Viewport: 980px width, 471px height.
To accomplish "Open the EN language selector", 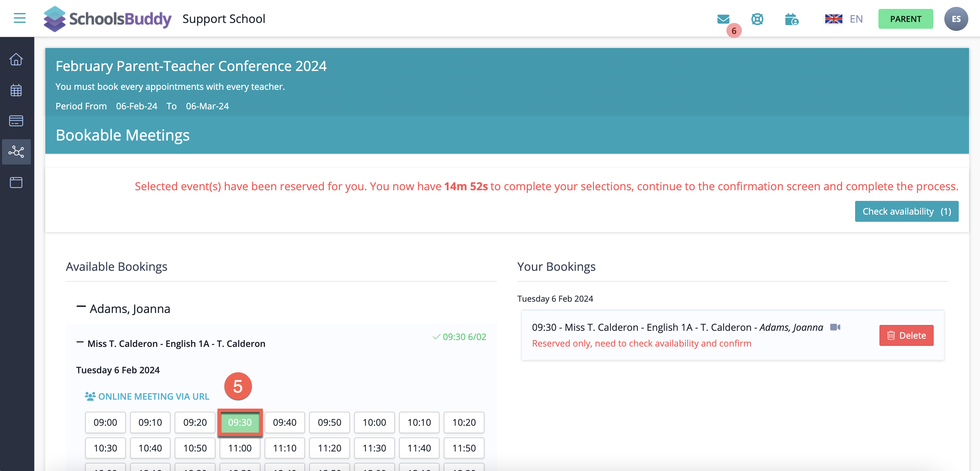I will pyautogui.click(x=844, y=19).
